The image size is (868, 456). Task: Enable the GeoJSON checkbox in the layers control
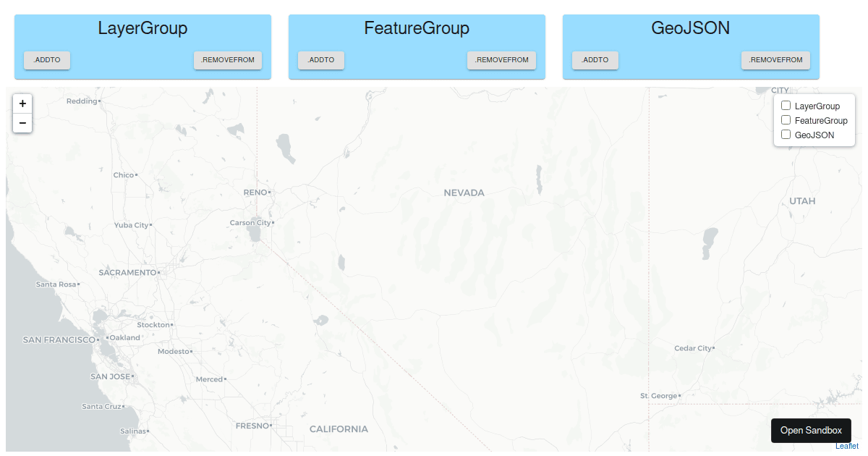(786, 134)
